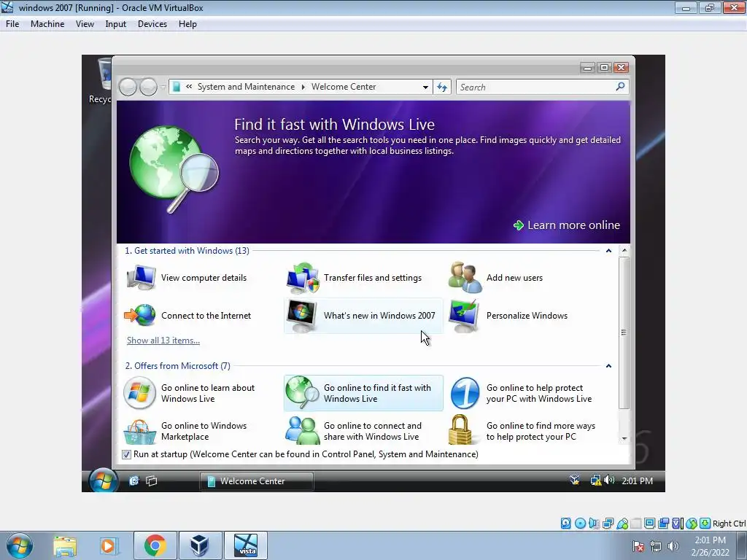
Task: Click the Forward navigation button
Action: 148,87
